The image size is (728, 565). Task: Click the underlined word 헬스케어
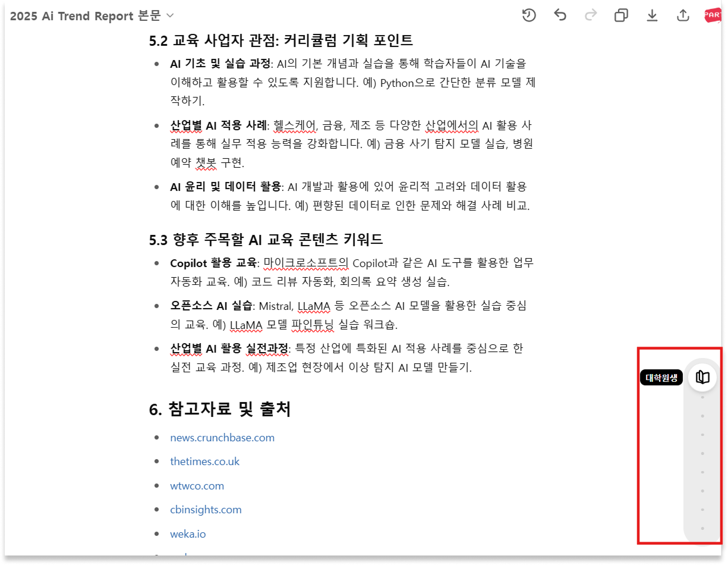[295, 125]
